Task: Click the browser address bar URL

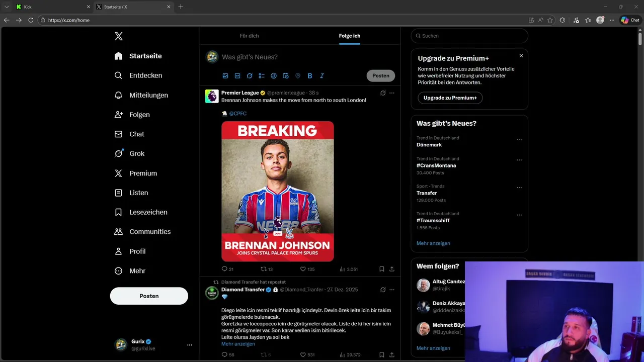Action: click(69, 20)
